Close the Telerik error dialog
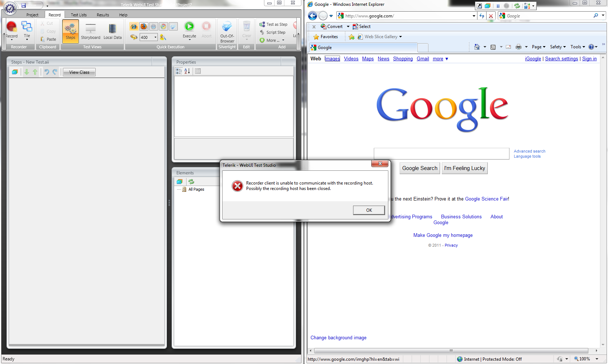 [x=380, y=163]
